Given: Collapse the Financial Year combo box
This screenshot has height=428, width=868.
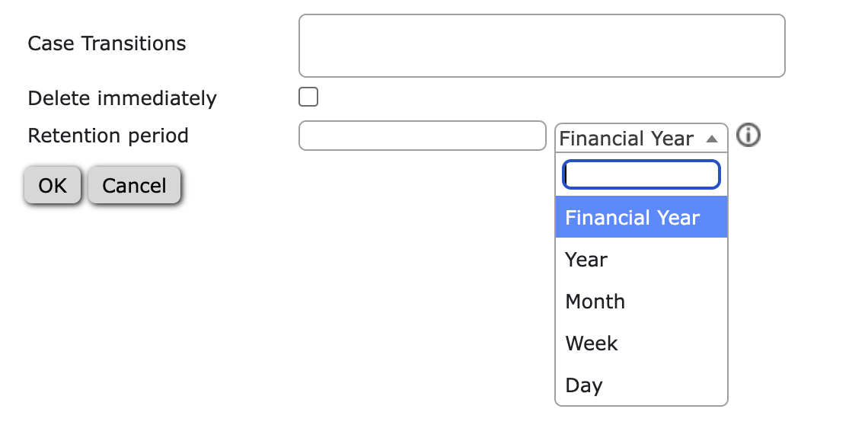Looking at the screenshot, I should [x=641, y=138].
